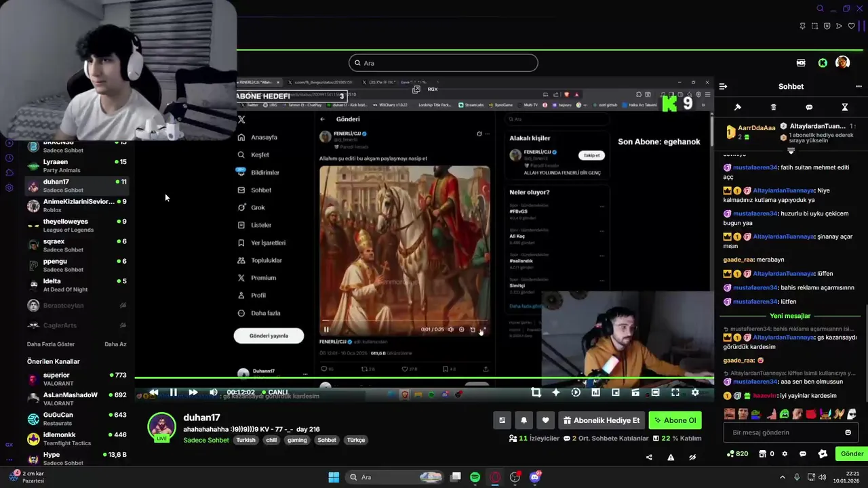The image size is (868, 488).
Task: Send message with Gönder button
Action: point(852,454)
